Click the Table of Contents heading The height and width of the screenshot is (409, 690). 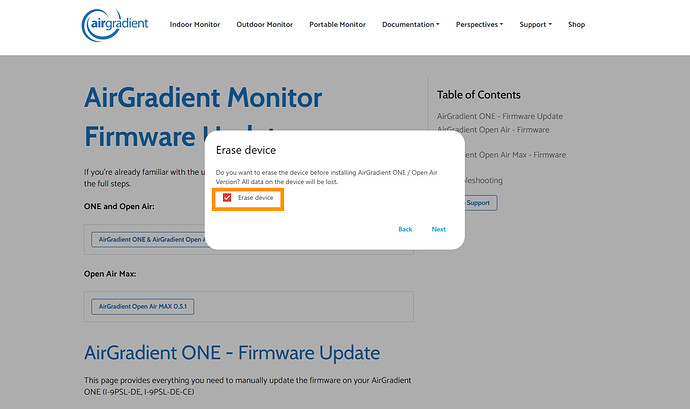click(479, 95)
